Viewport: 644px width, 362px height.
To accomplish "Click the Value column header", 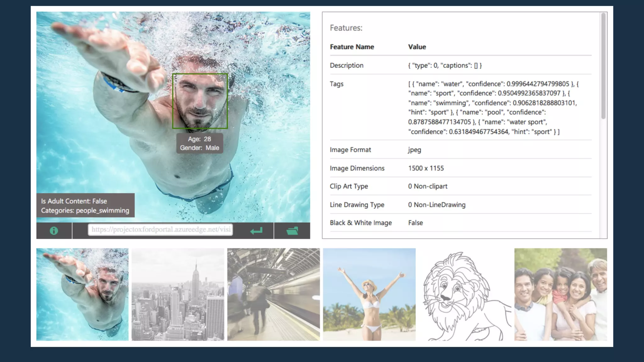I will [417, 47].
